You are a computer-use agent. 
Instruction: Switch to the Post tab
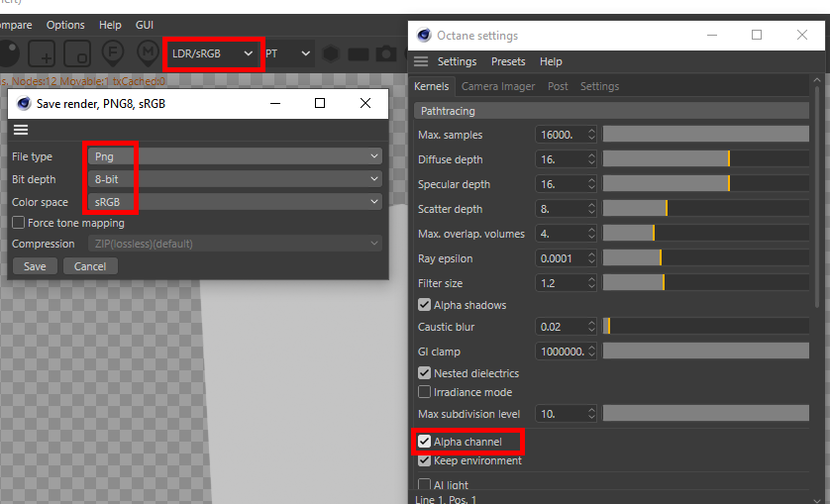tap(558, 86)
